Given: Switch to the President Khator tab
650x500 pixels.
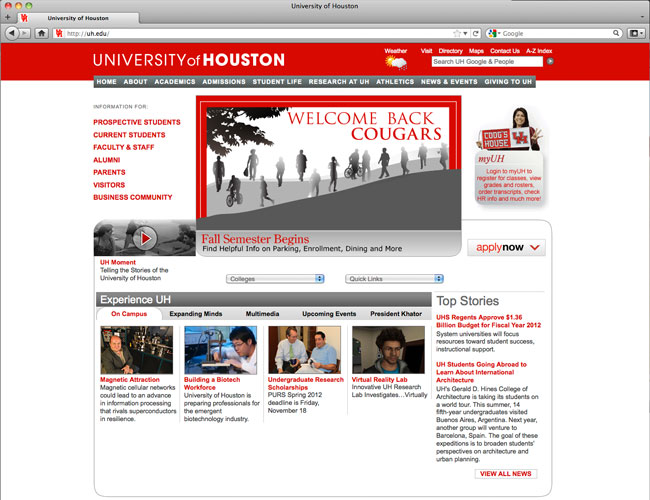Looking at the screenshot, I should [x=396, y=314].
